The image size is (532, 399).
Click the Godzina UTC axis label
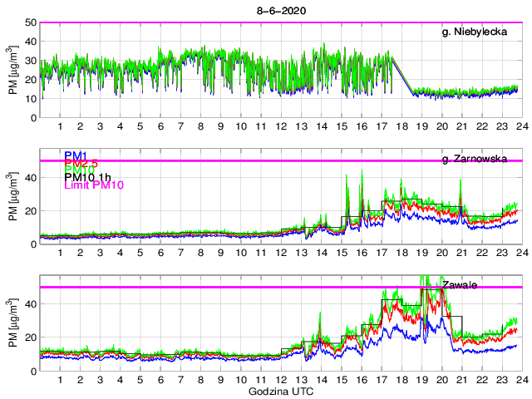(x=278, y=391)
